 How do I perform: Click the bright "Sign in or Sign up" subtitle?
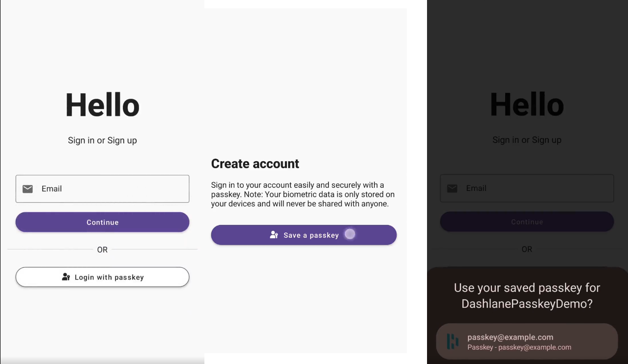point(102,140)
